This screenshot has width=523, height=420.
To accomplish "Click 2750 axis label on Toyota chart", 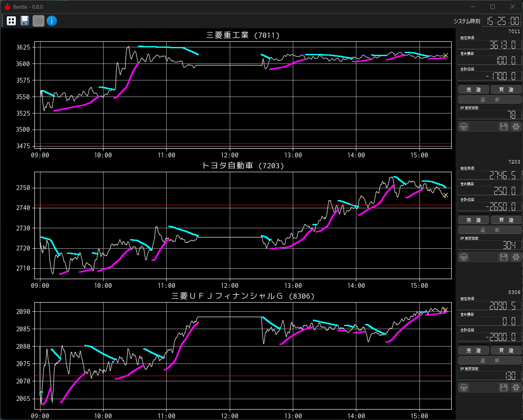I will tap(22, 188).
